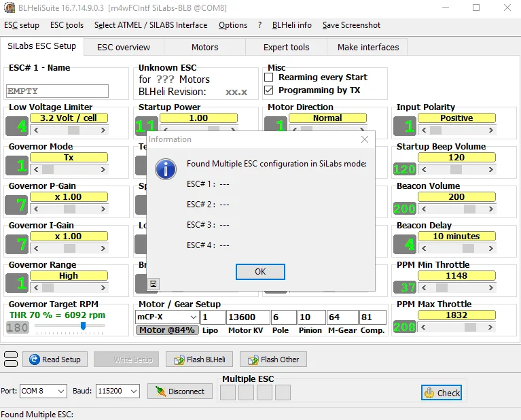Click the Check button

click(x=442, y=393)
